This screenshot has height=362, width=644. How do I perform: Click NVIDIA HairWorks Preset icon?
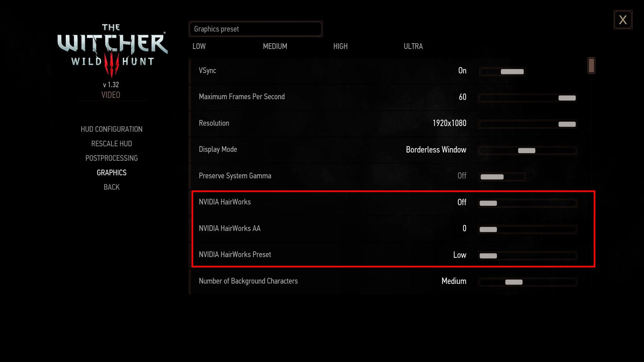[x=488, y=255]
